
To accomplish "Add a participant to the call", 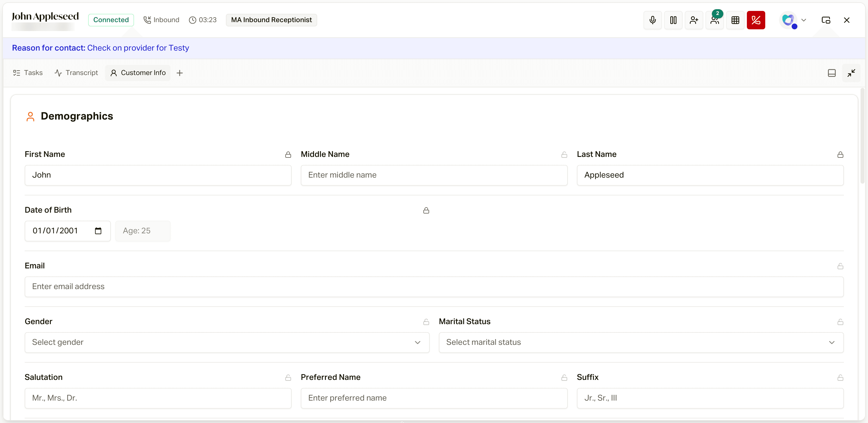I will tap(694, 20).
